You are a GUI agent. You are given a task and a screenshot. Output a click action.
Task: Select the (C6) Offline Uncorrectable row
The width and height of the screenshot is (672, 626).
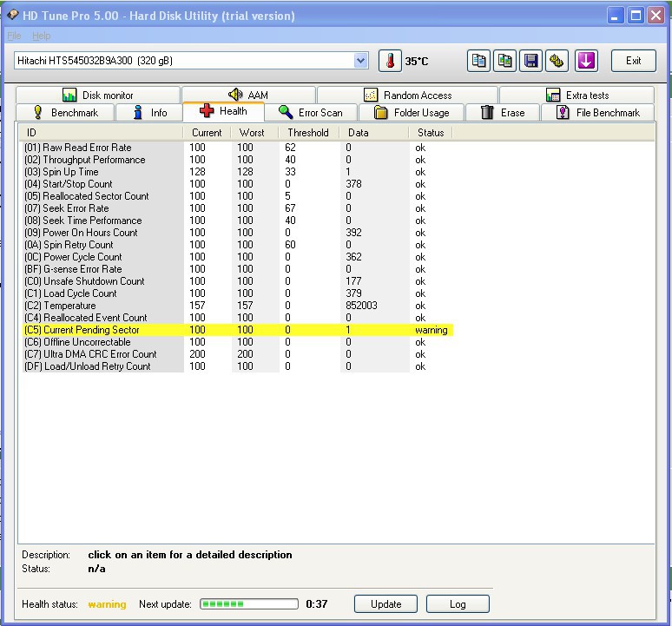click(236, 342)
